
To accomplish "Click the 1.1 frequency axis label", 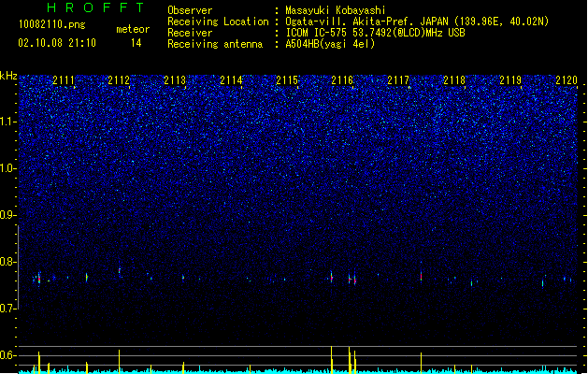I will tap(8, 122).
